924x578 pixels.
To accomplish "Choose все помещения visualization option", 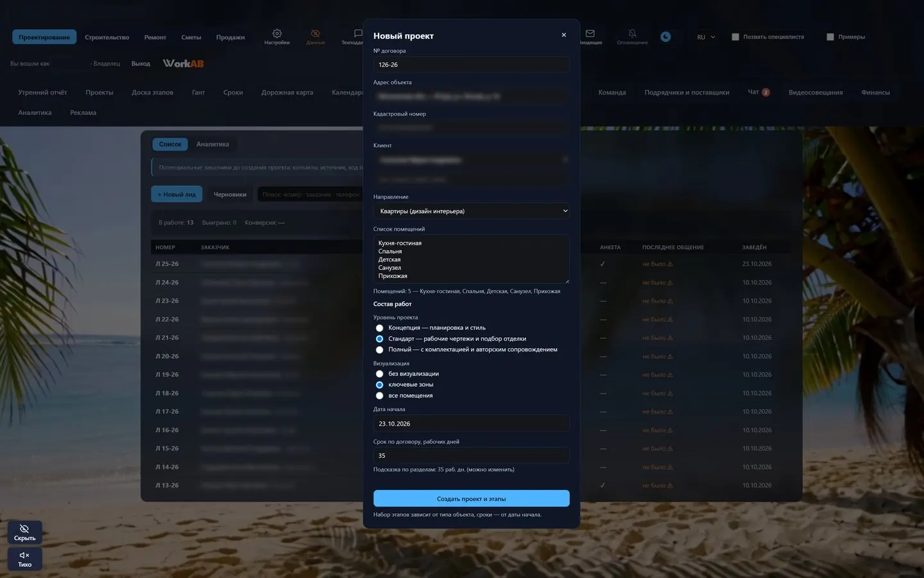I will click(x=380, y=396).
